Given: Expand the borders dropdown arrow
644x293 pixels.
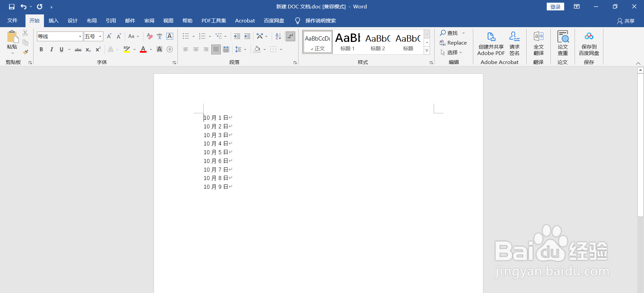Looking at the screenshot, I should [281, 50].
